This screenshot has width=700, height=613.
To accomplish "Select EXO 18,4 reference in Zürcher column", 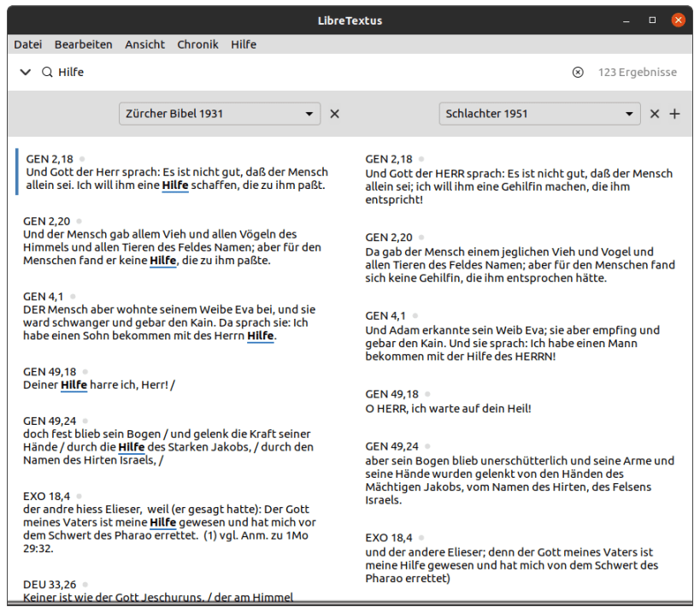I will (x=46, y=497).
